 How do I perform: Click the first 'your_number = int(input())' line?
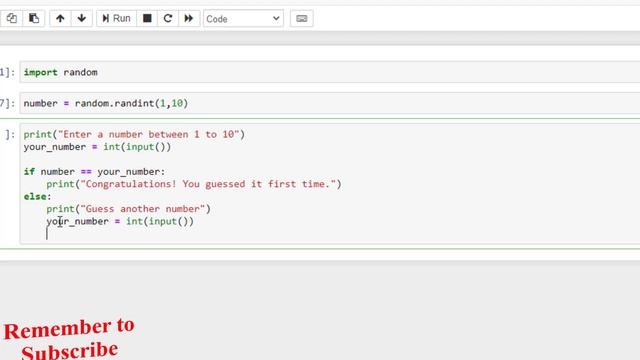(97, 147)
